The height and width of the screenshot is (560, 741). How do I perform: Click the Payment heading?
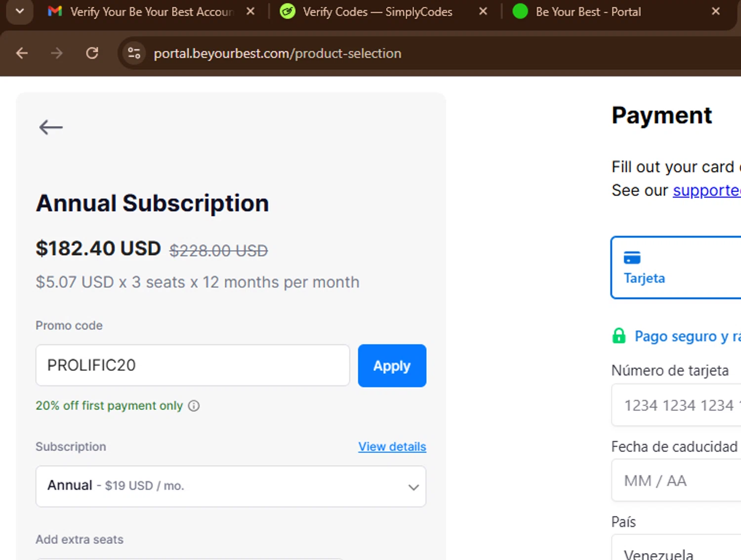(x=662, y=116)
